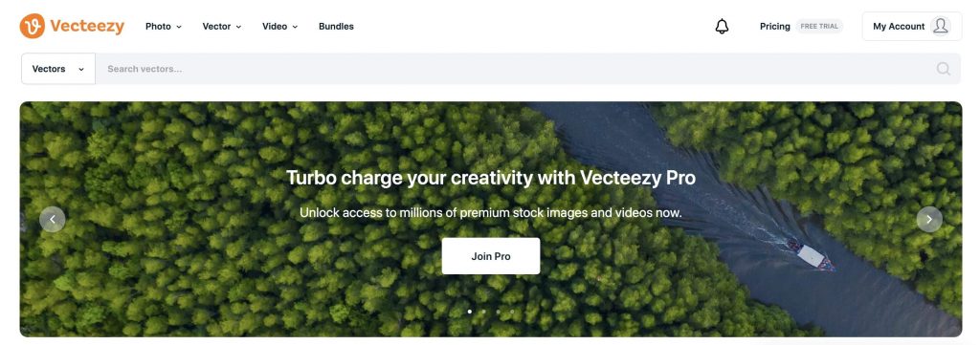The height and width of the screenshot is (345, 980).
Task: Open the My Account button
Action: coord(912,26)
